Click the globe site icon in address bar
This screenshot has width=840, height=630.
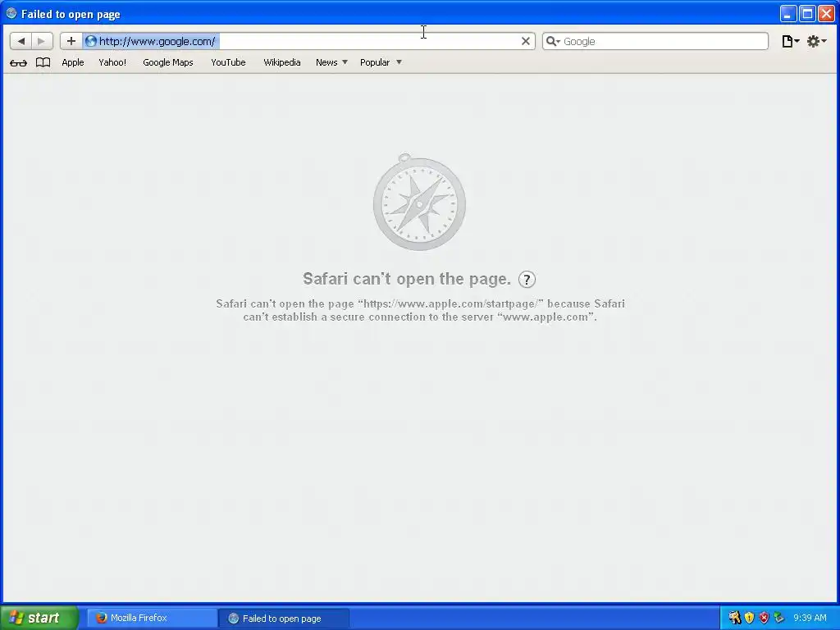[x=91, y=41]
